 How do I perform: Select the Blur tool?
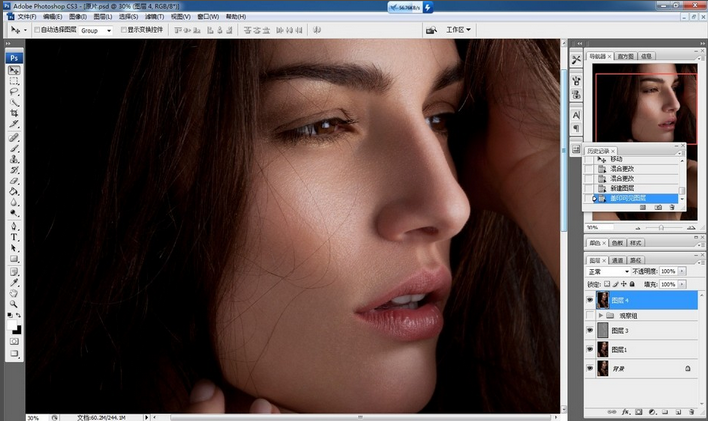[14, 203]
